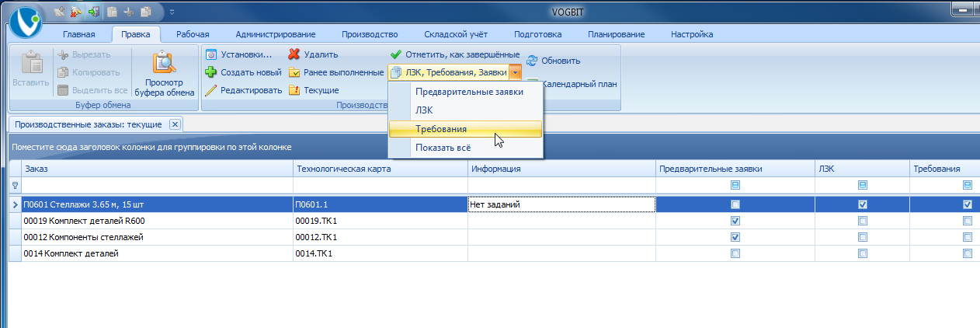Sort by Технологическая карта column header
Image resolution: width=980 pixels, height=328 pixels.
click(x=381, y=169)
